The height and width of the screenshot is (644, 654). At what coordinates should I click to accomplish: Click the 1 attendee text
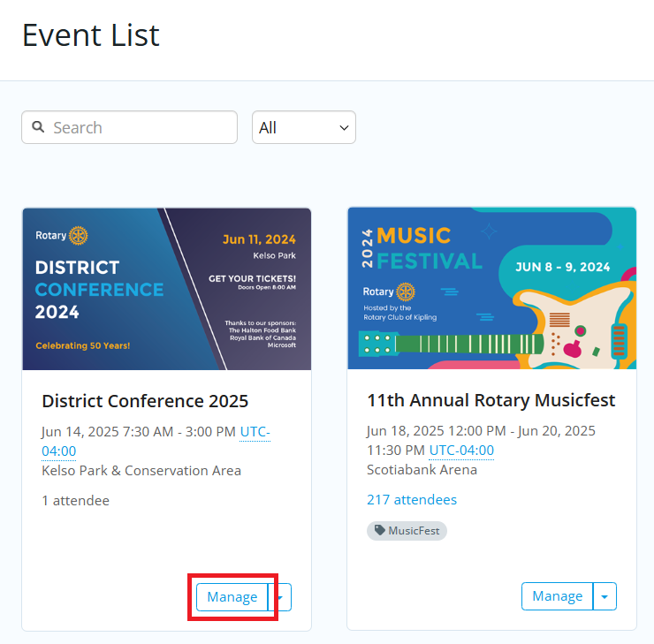[75, 500]
